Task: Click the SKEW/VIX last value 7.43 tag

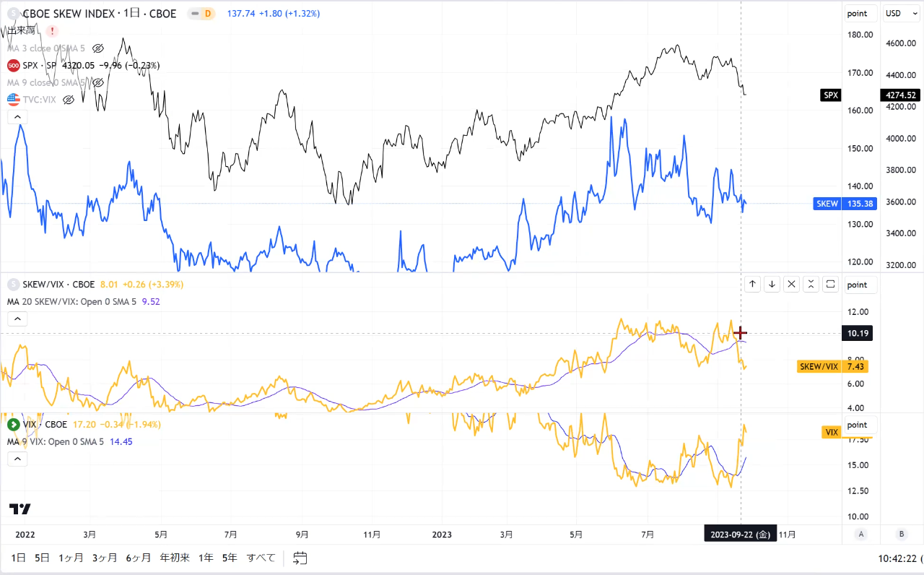Action: coord(855,366)
